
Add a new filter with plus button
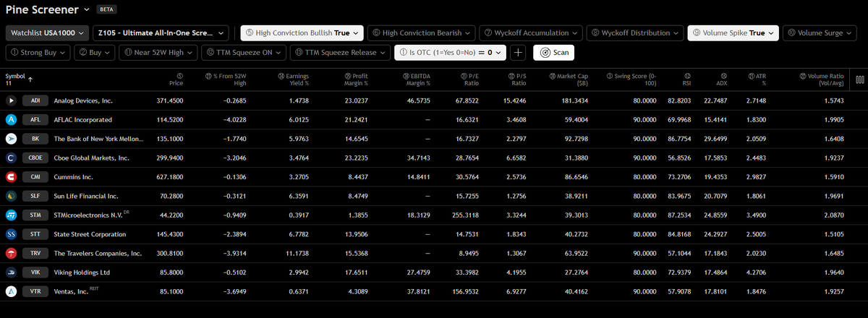[x=518, y=52]
